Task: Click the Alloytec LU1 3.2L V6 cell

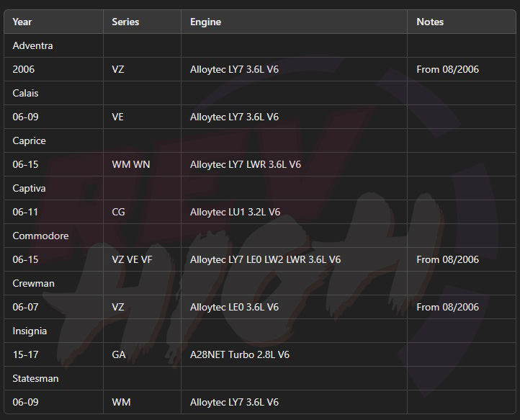Action: (x=294, y=212)
